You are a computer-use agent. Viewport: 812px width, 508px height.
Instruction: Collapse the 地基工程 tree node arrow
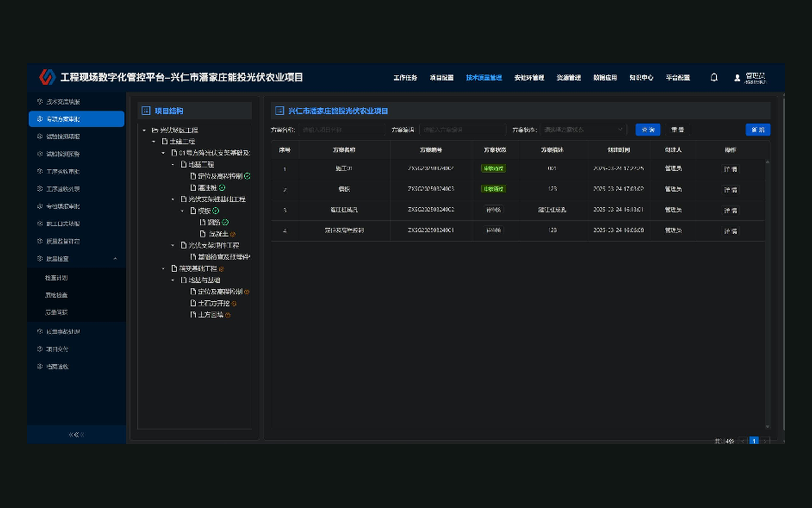[173, 165]
